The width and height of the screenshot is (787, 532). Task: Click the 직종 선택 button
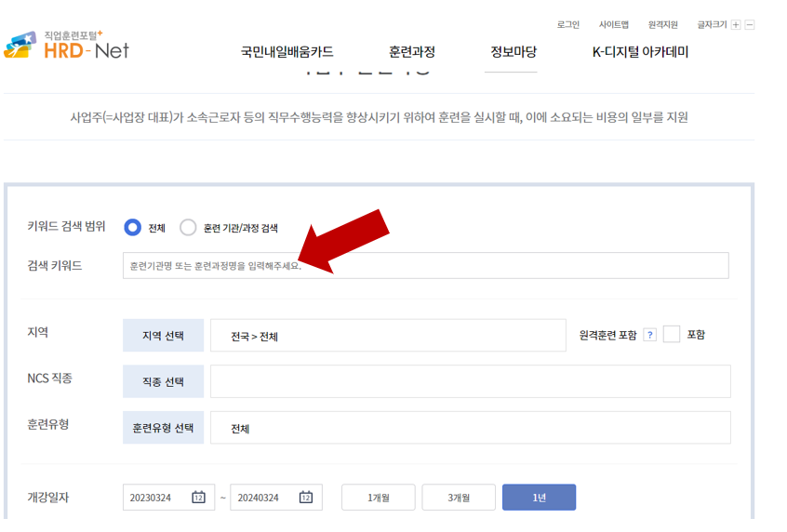[x=163, y=381]
